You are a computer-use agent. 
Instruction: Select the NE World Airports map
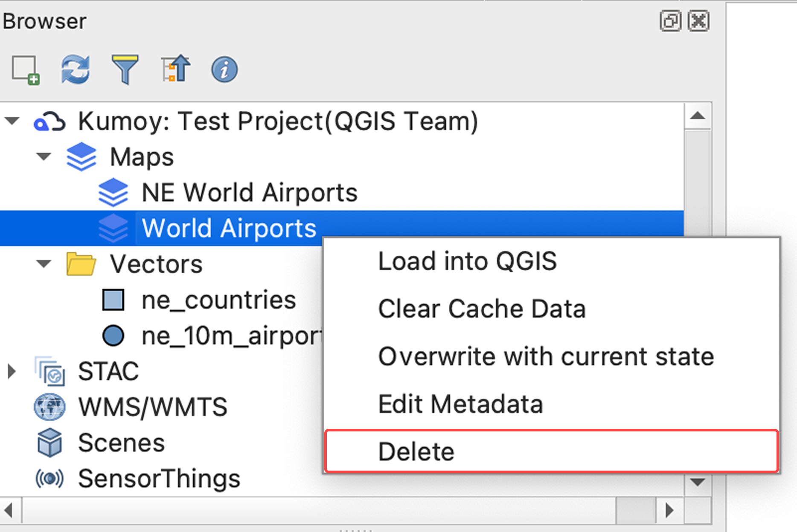coord(249,193)
